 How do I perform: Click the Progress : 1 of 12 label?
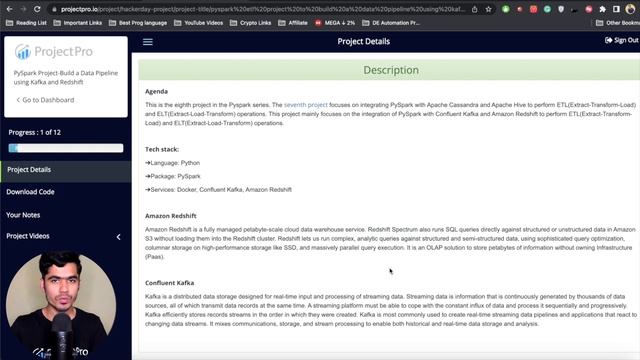(35, 132)
